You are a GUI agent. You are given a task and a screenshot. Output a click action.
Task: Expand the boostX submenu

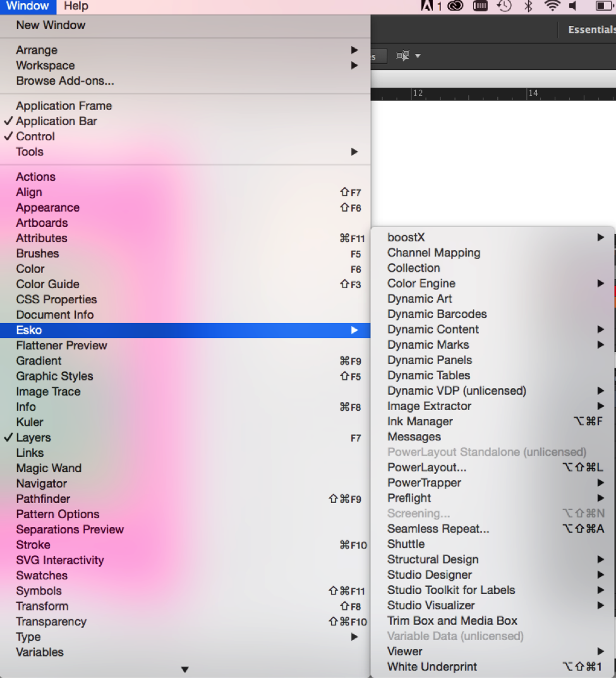pyautogui.click(x=493, y=238)
